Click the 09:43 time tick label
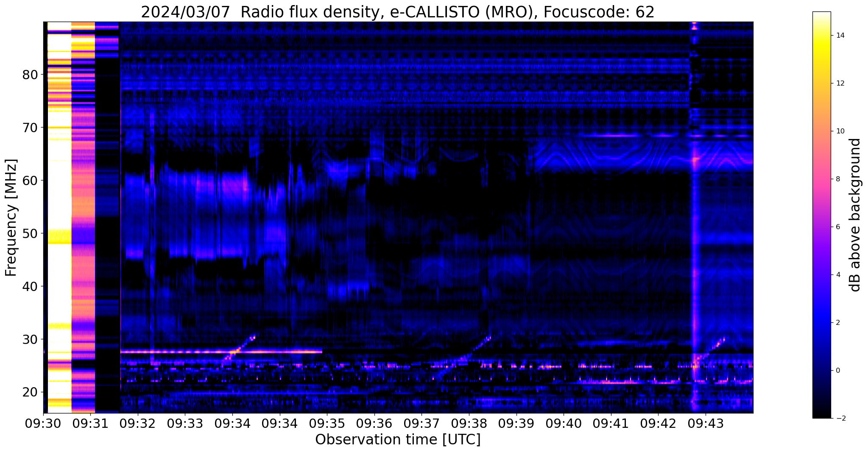 (706, 423)
